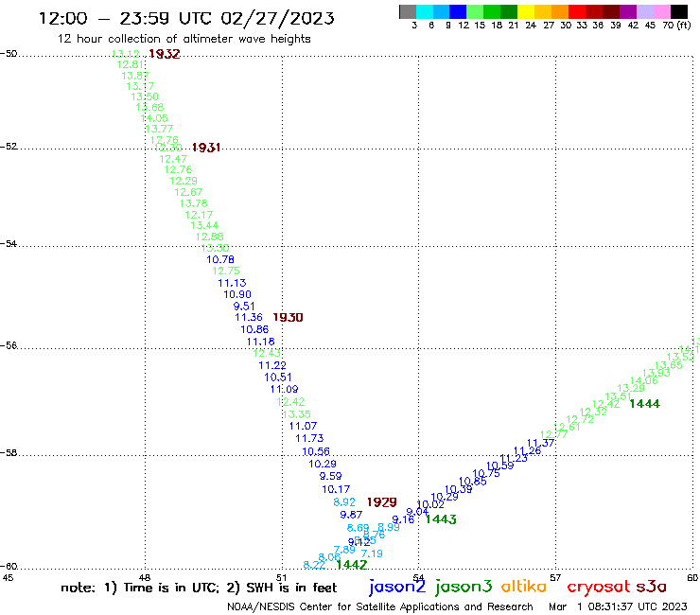Click the dark blue legend swatch
This screenshot has height=615, width=700.
pyautogui.click(x=458, y=11)
